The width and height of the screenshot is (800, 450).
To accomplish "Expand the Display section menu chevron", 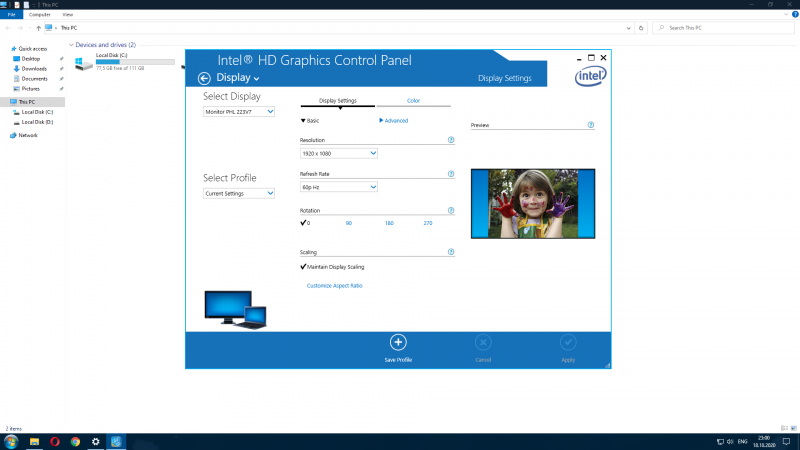I will [x=256, y=79].
